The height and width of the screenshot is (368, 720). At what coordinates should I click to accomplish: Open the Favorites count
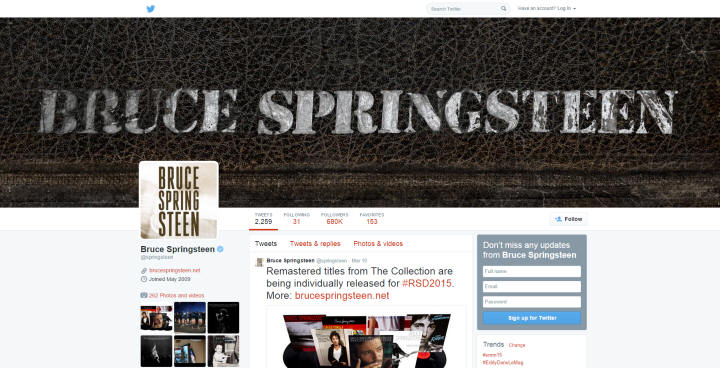[x=372, y=219]
